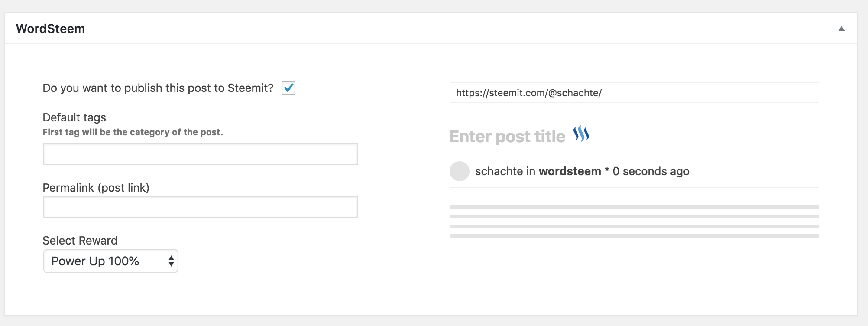This screenshot has height=326, width=868.
Task: Collapse the WordSteem panel with the triangle
Action: point(841,29)
